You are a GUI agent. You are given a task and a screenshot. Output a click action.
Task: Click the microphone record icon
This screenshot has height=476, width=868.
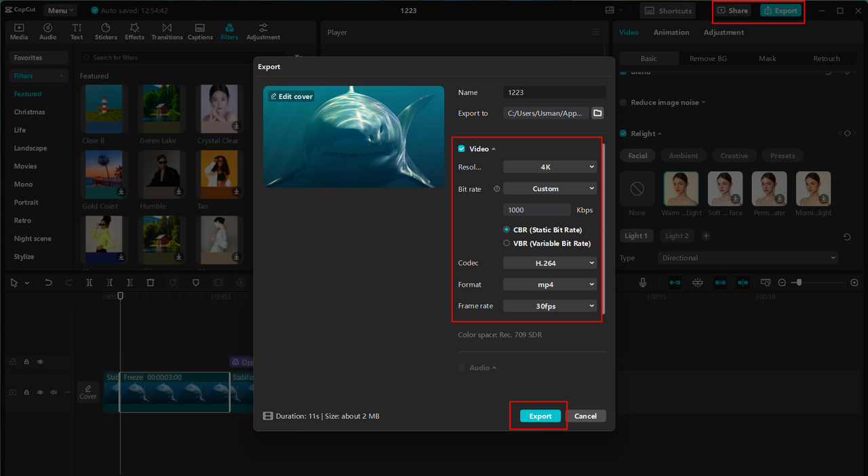pos(643,283)
